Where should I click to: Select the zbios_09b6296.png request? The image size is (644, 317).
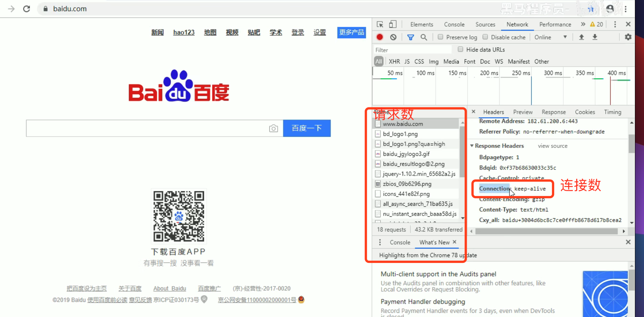(x=416, y=184)
